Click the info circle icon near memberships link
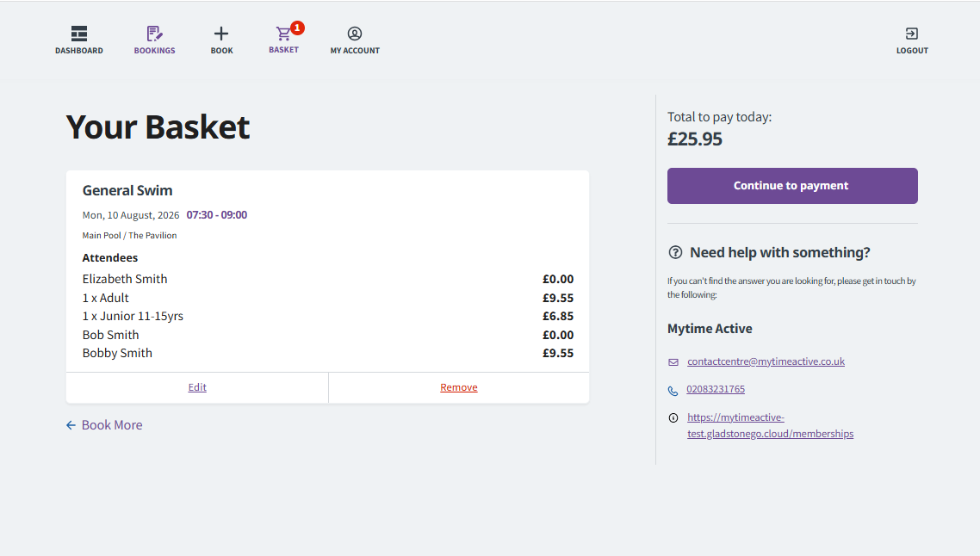 pos(673,418)
